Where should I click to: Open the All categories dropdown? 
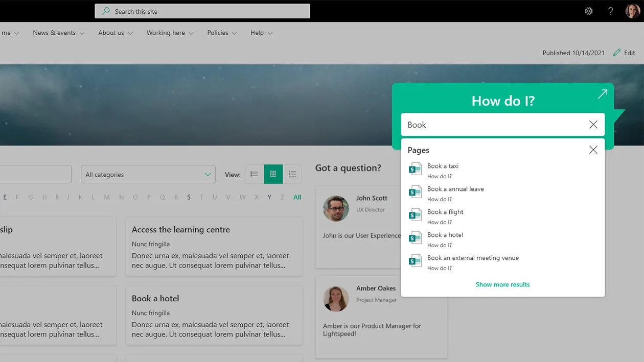[148, 174]
